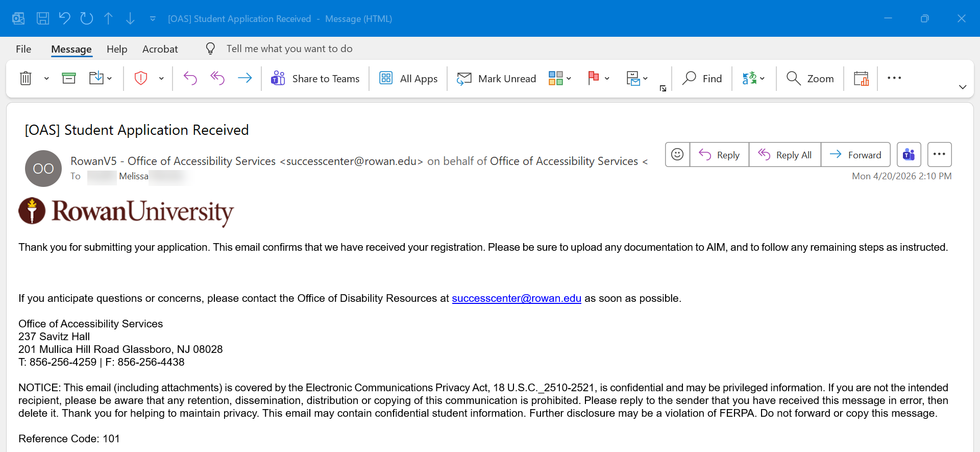The height and width of the screenshot is (452, 980).
Task: Open the Follow Up flag dropdown
Action: (x=599, y=78)
